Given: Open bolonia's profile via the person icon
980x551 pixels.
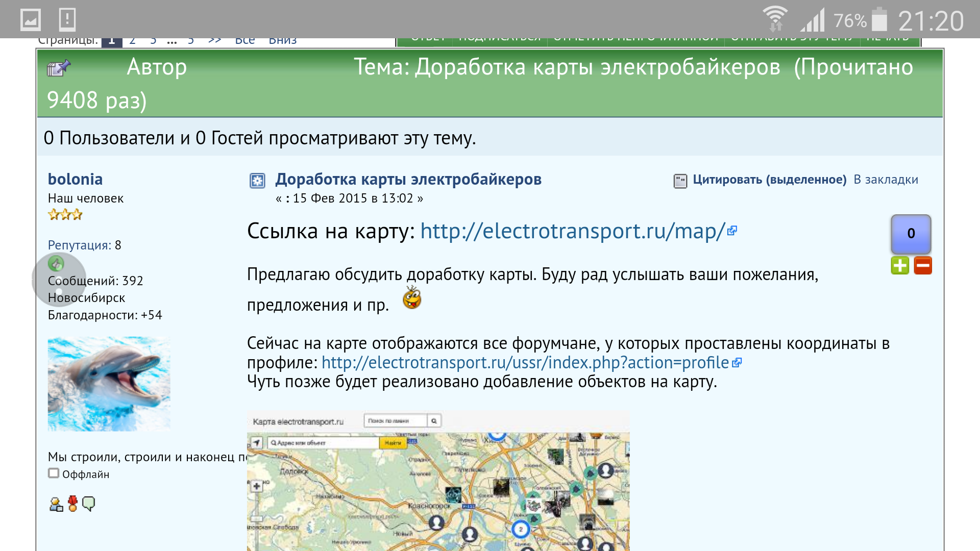Looking at the screenshot, I should click(56, 504).
